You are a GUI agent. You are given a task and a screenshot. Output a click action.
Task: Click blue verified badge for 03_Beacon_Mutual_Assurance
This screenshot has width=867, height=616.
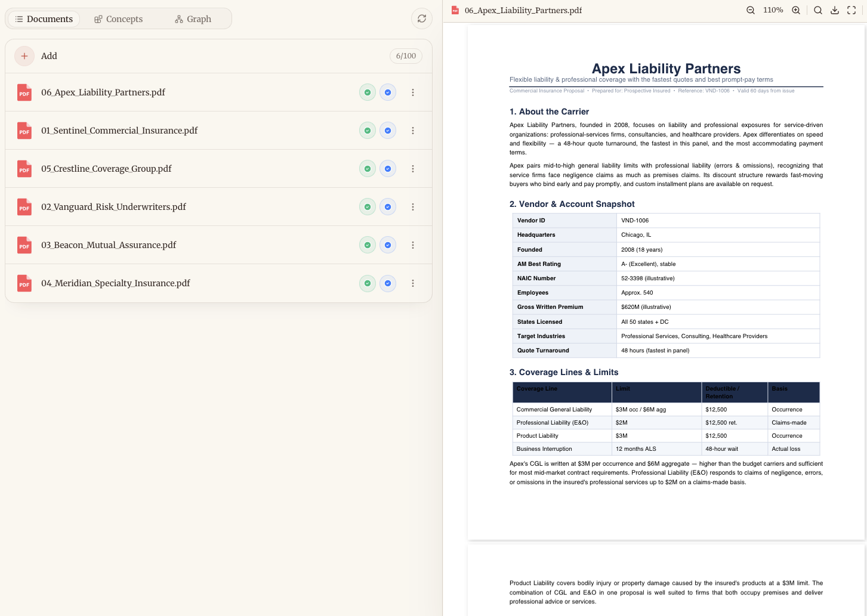point(388,245)
